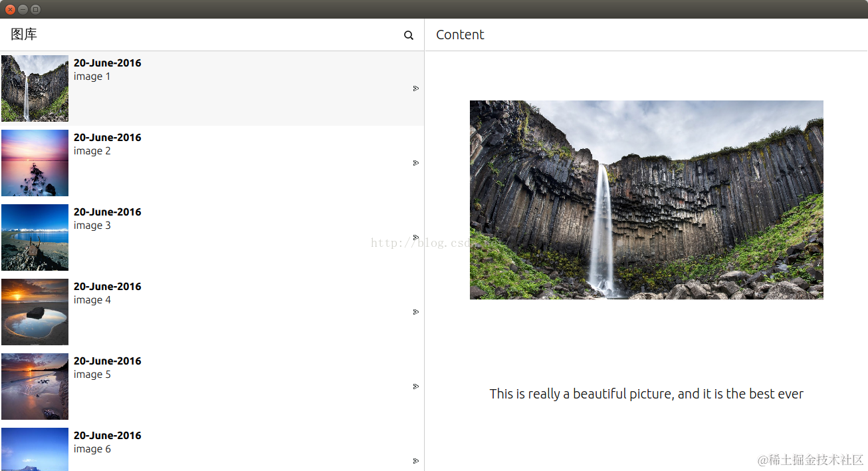Select the "image 2" subtitle text
Image resolution: width=868 pixels, height=471 pixels.
coord(92,151)
